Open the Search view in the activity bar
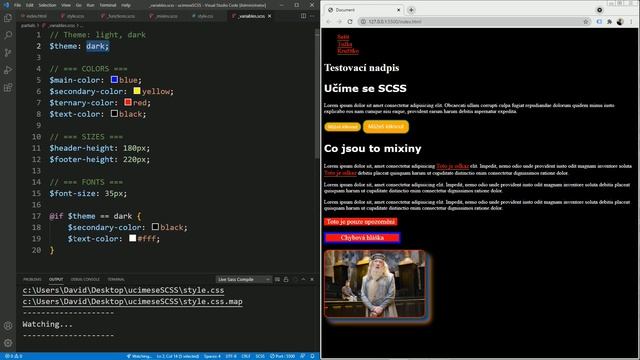 coord(8,35)
